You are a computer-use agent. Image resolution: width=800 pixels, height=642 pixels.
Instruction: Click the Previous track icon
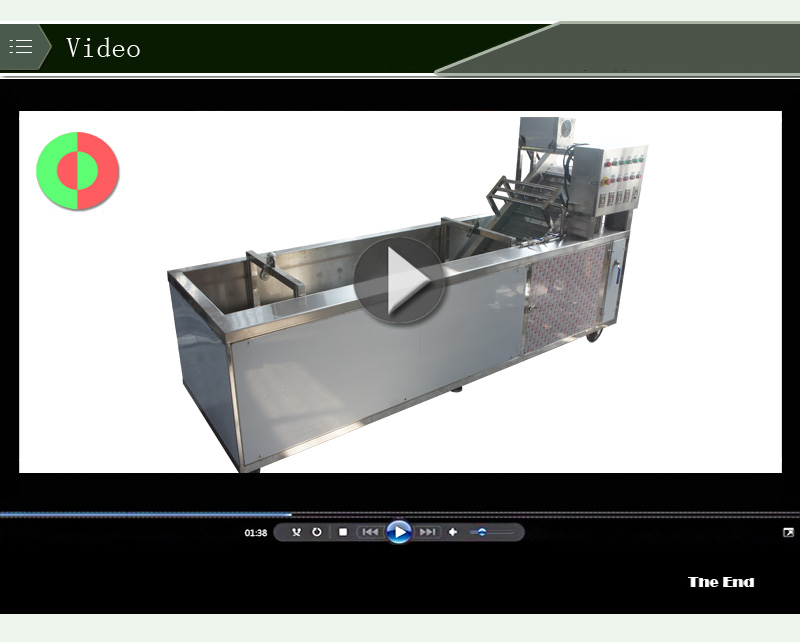tap(368, 532)
